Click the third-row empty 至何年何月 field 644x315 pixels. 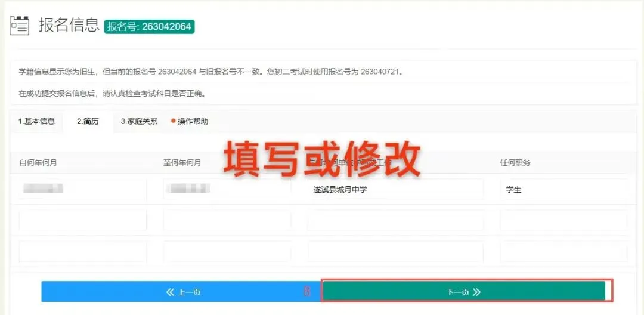pyautogui.click(x=227, y=252)
